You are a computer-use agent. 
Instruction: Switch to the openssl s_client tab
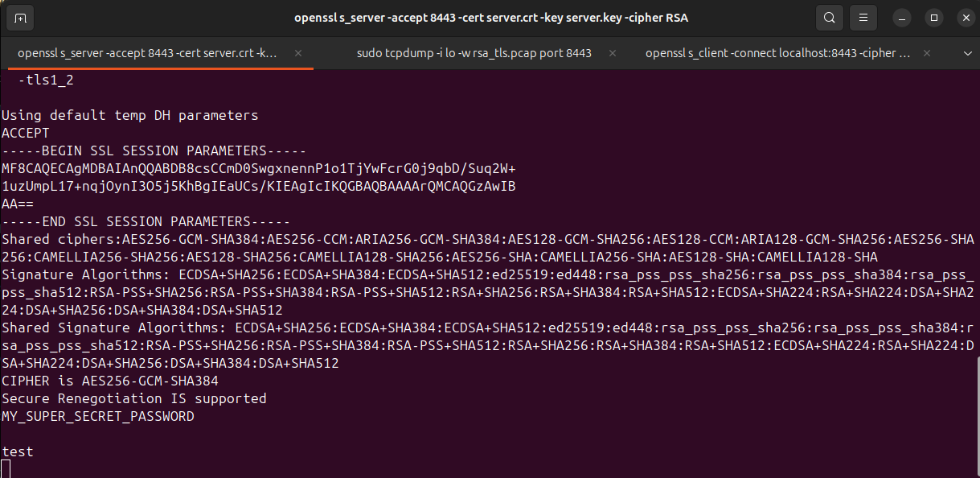tap(777, 53)
